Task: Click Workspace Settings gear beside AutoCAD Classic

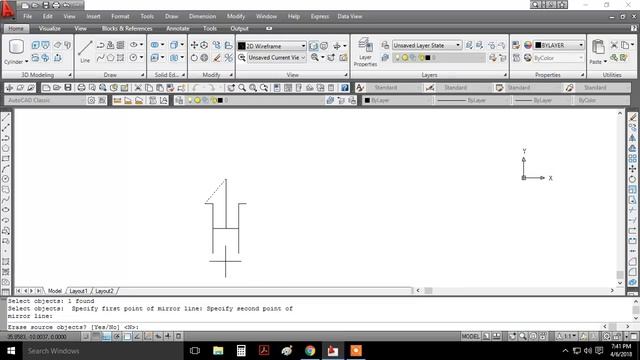Action: tap(91, 100)
